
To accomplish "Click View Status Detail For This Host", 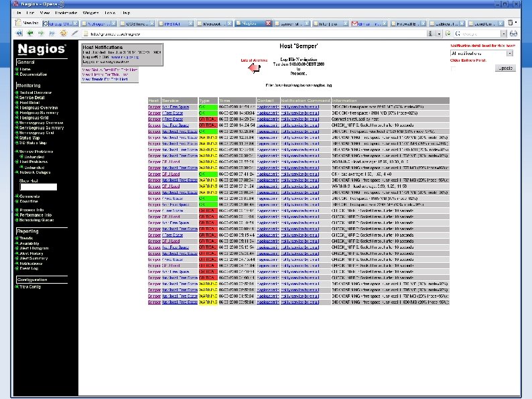I will [x=110, y=70].
